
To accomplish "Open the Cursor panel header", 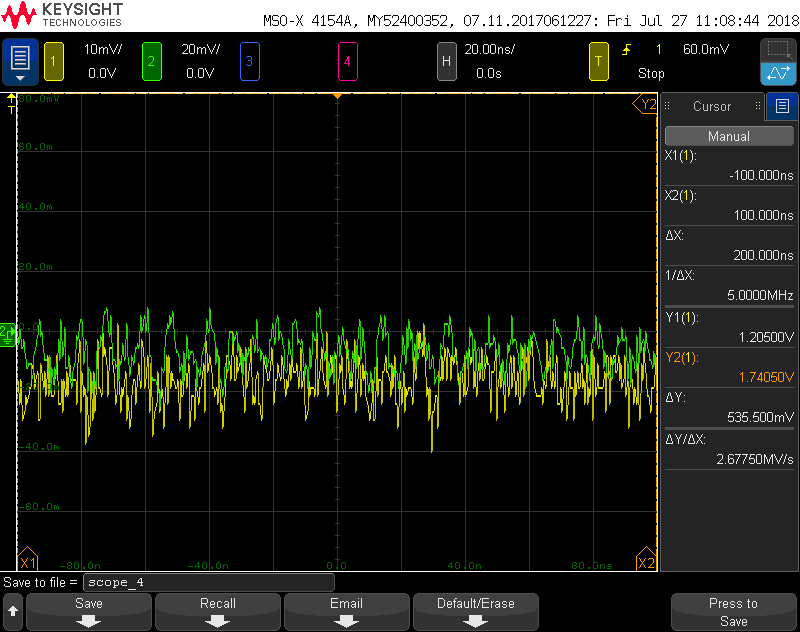I will click(712, 106).
